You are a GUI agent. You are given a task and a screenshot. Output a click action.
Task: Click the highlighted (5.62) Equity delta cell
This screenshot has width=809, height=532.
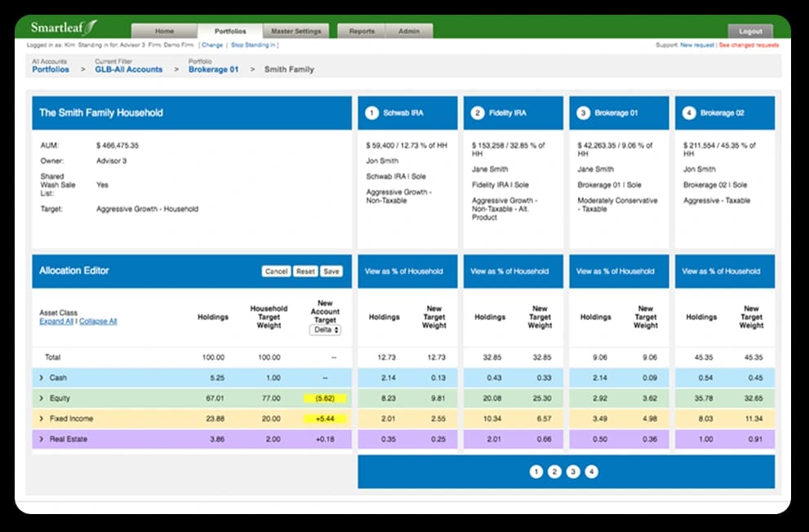coord(325,398)
